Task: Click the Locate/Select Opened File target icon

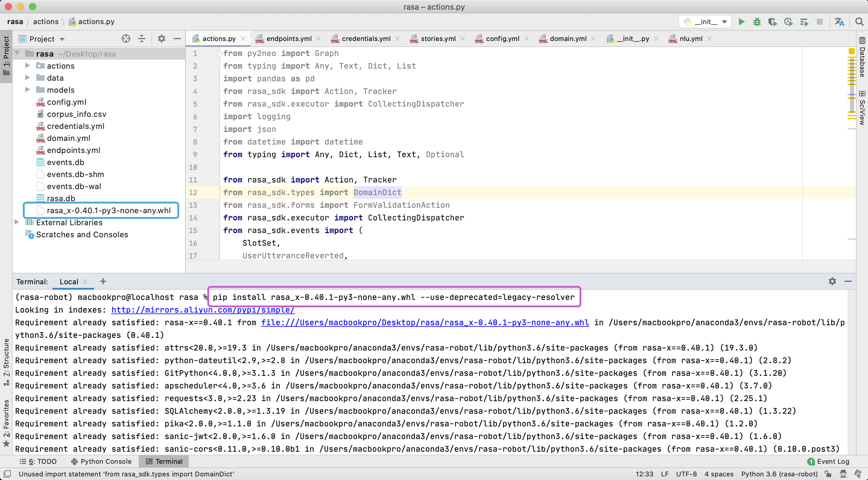Action: tap(126, 39)
